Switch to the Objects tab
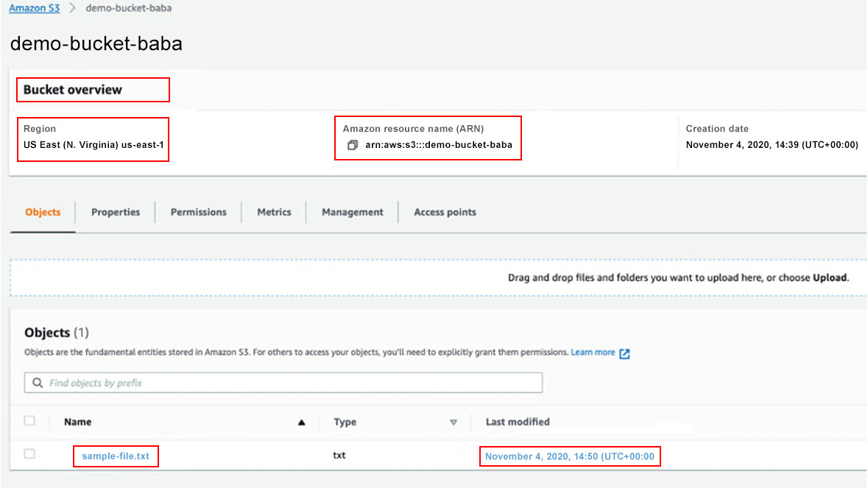The image size is (868, 488). click(43, 212)
